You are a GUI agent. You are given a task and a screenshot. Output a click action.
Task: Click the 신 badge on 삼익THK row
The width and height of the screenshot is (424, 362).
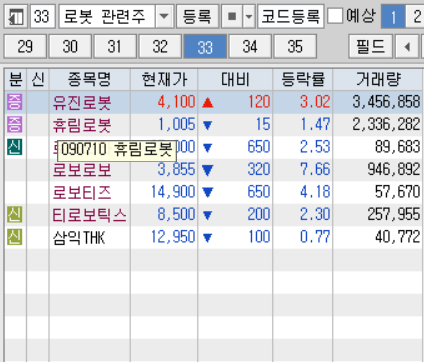(x=15, y=237)
